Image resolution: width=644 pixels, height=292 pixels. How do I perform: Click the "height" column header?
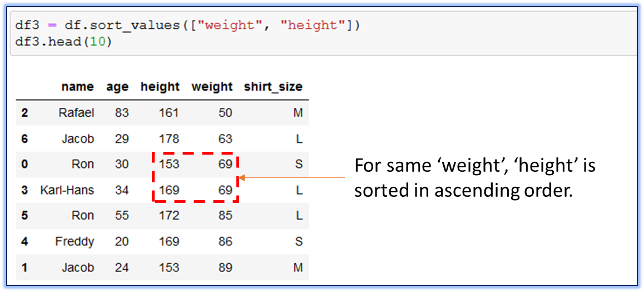tap(160, 87)
